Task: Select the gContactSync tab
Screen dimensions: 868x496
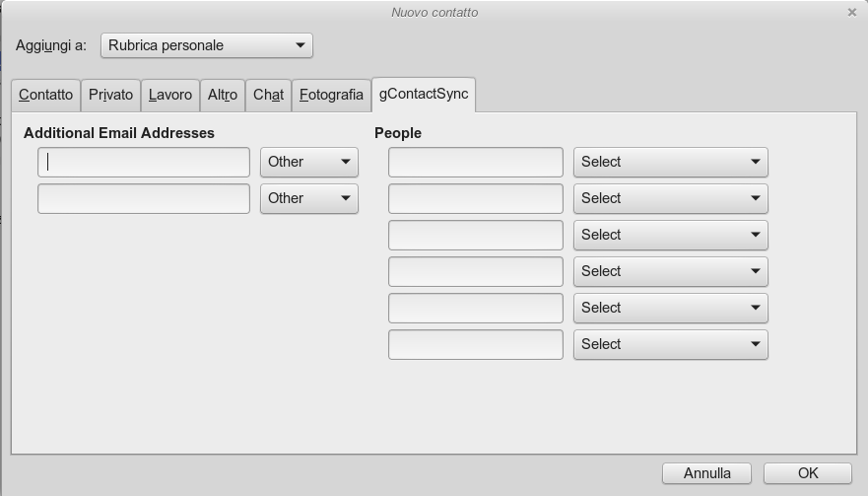Action: coord(424,95)
